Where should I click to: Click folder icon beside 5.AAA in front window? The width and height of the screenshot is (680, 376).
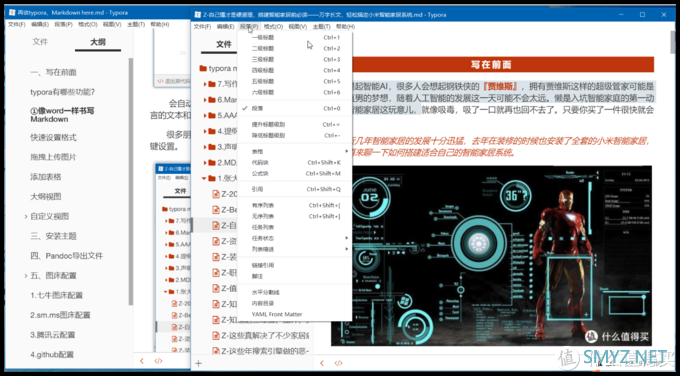(212, 115)
